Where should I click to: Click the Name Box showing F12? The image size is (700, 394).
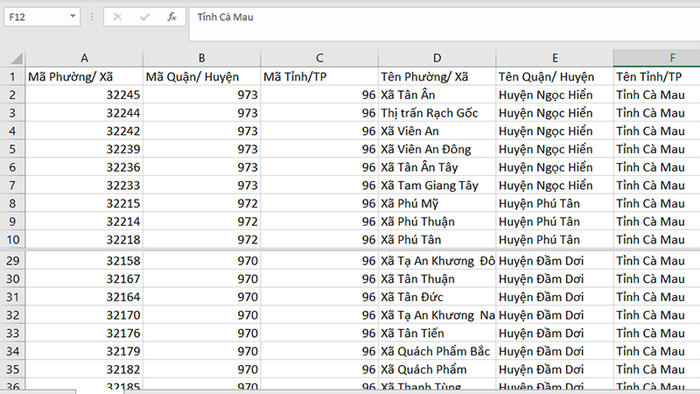coord(42,17)
